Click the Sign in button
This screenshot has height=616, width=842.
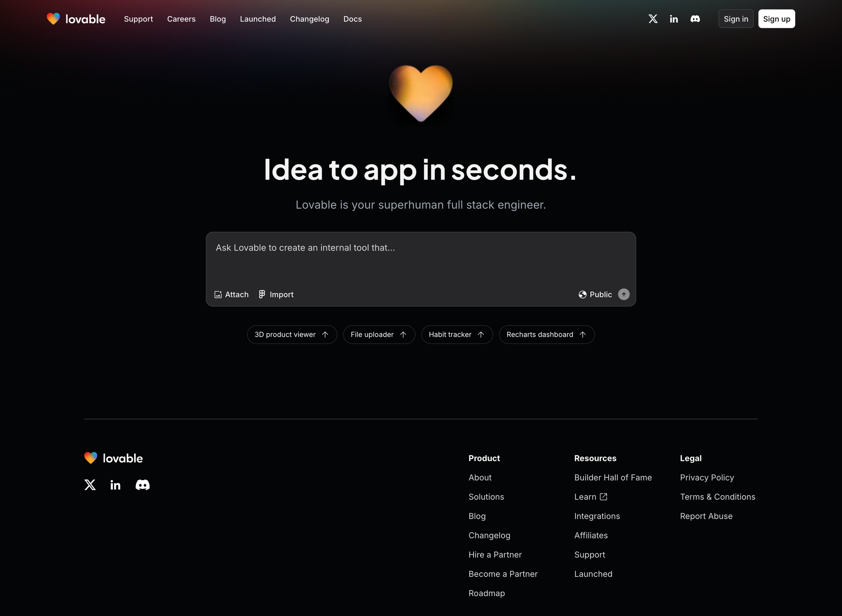click(736, 19)
